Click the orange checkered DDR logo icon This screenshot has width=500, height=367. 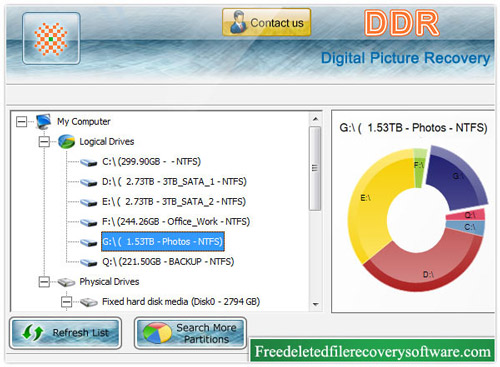[51, 39]
